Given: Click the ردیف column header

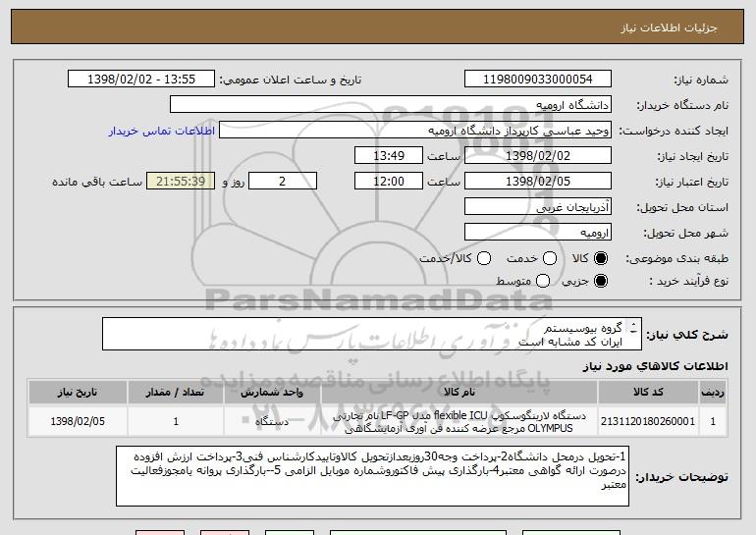Looking at the screenshot, I should (x=713, y=392).
